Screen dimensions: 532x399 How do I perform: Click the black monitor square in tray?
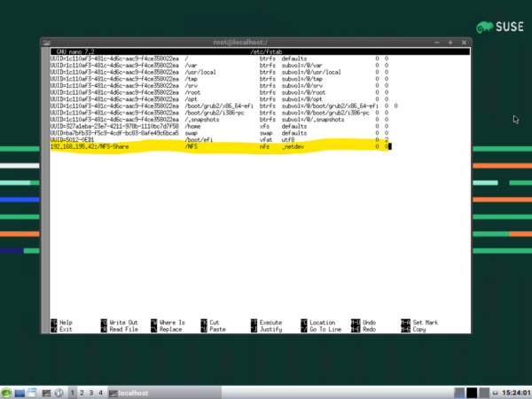(x=472, y=393)
